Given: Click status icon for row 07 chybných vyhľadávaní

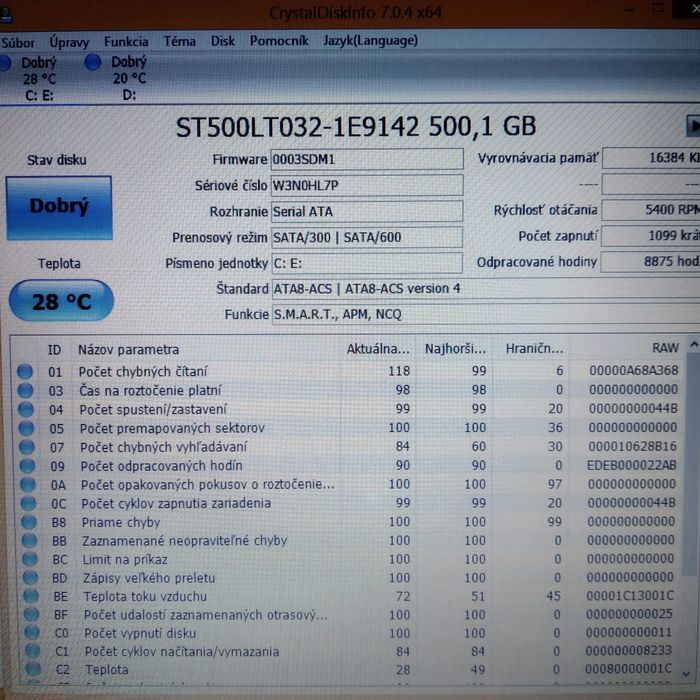Looking at the screenshot, I should tap(27, 447).
